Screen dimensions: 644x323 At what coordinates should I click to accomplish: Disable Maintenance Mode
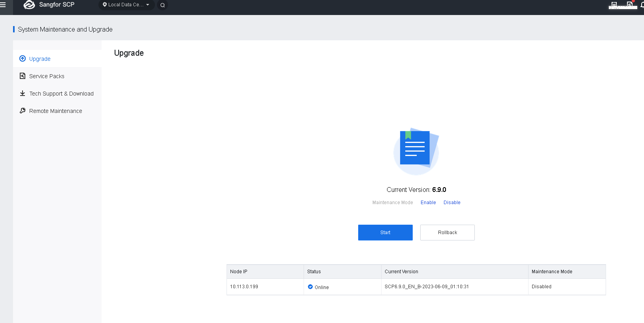(x=452, y=203)
